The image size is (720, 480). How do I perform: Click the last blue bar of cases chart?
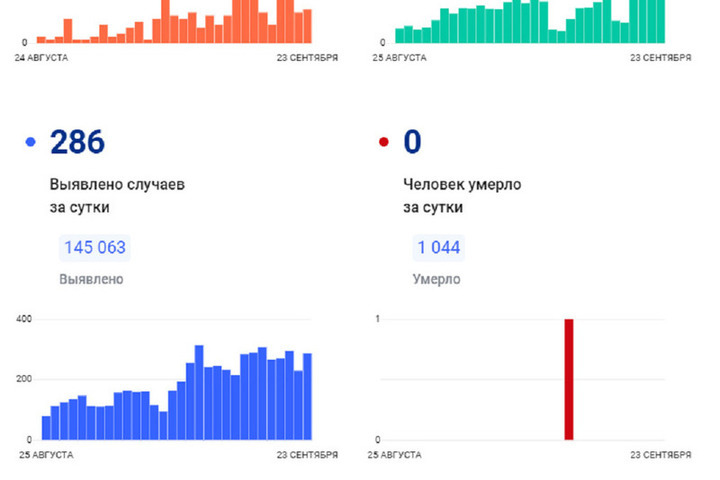pos(307,396)
